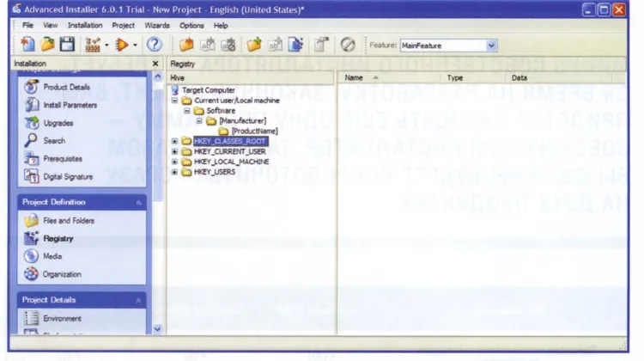Open the Run icon's dropdown arrow

[x=135, y=45]
